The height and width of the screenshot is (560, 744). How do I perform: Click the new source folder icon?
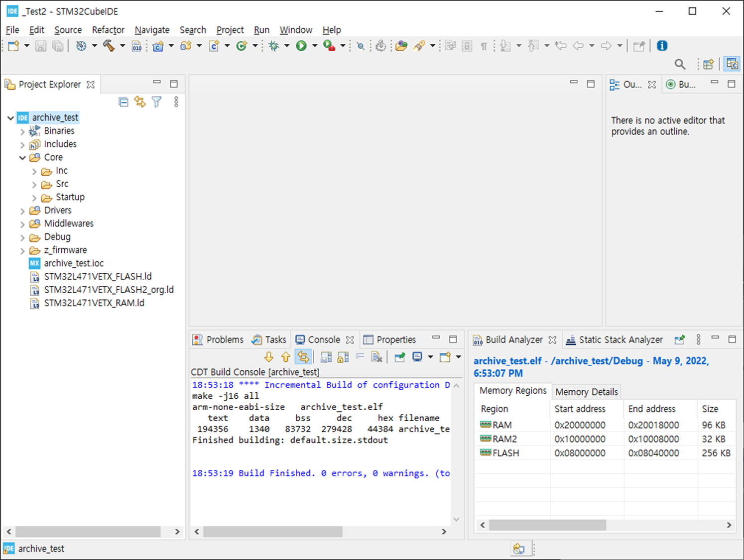[186, 46]
